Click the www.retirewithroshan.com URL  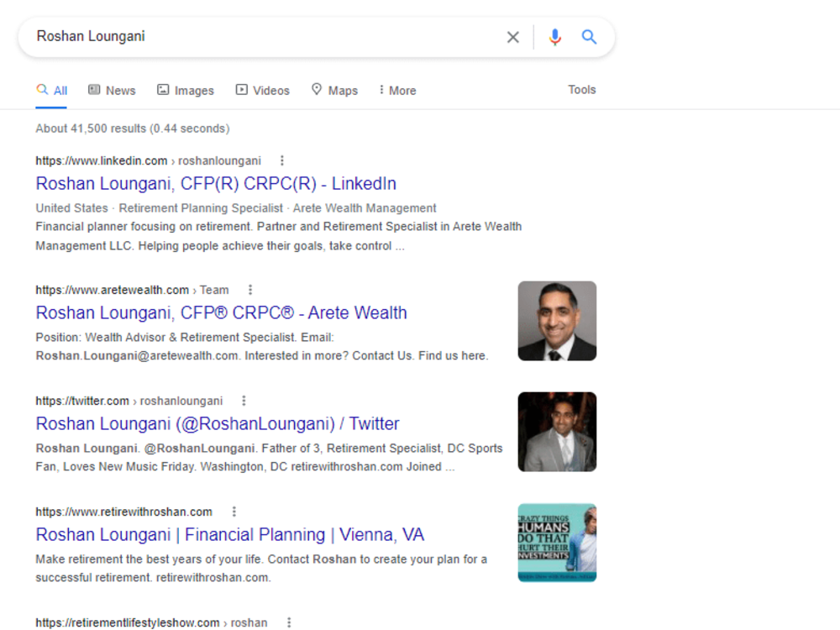[x=123, y=512]
